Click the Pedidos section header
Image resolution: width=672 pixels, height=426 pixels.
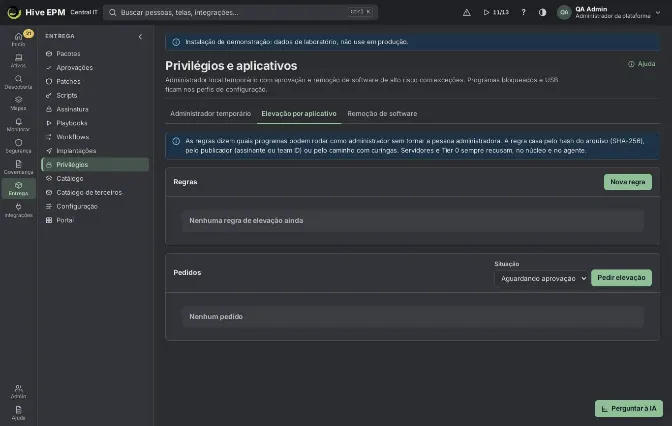[x=187, y=273]
